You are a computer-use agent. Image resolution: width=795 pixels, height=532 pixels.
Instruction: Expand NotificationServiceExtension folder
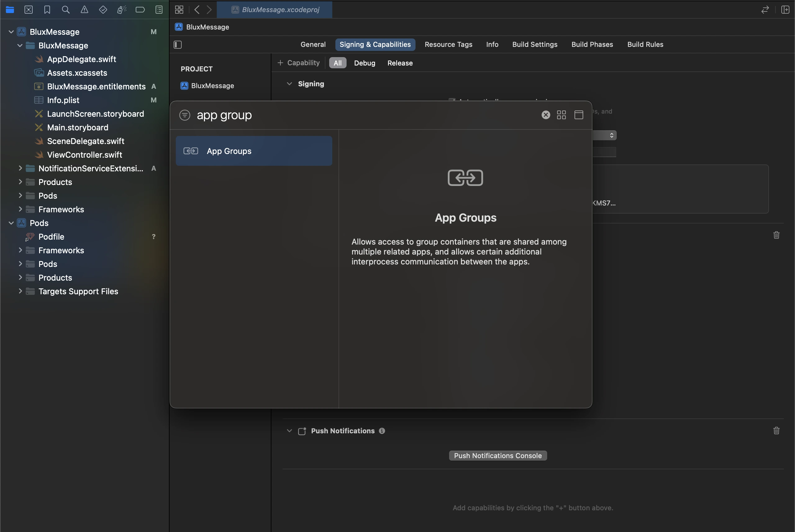tap(20, 168)
